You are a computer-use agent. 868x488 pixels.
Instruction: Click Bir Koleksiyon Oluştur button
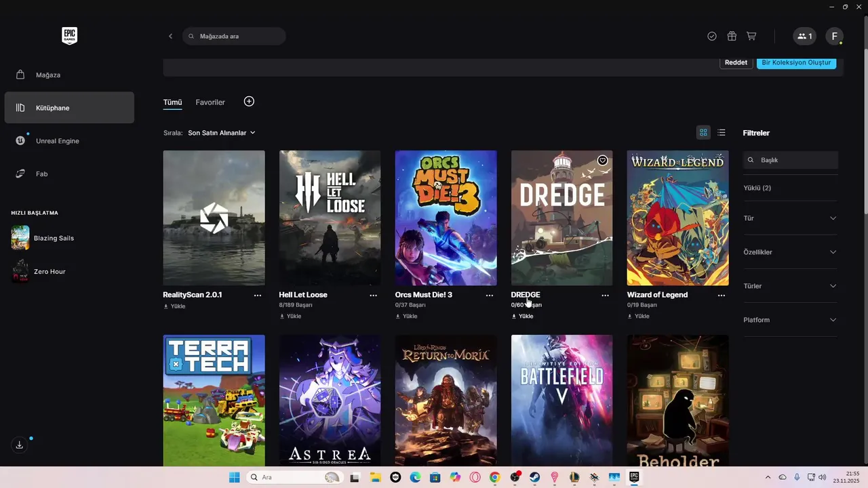pyautogui.click(x=796, y=62)
